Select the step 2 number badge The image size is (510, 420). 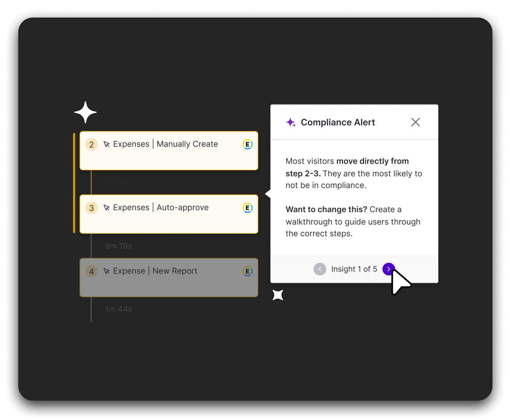point(91,144)
